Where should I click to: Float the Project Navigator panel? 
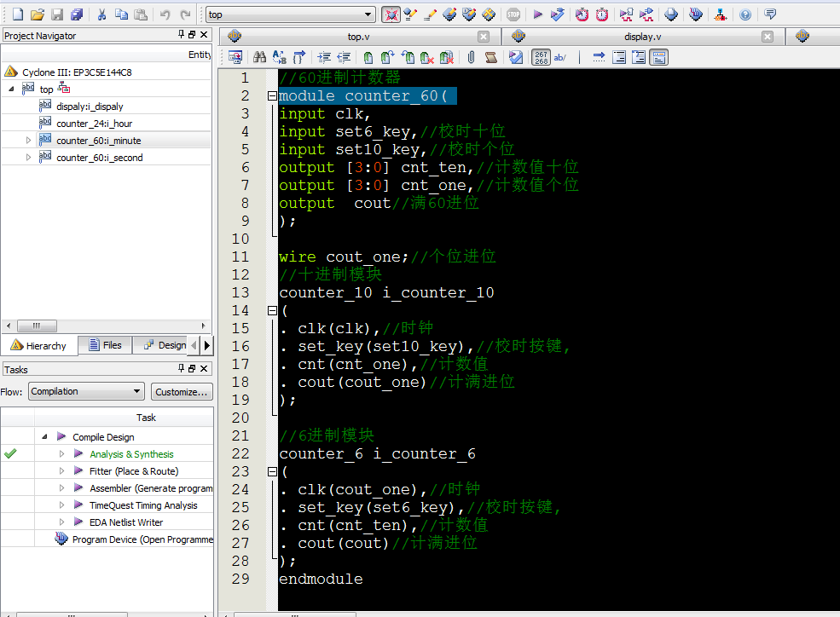pos(192,35)
